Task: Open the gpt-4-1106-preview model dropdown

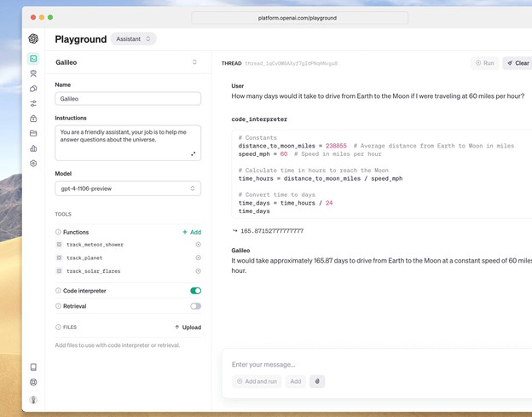Action: [128, 188]
